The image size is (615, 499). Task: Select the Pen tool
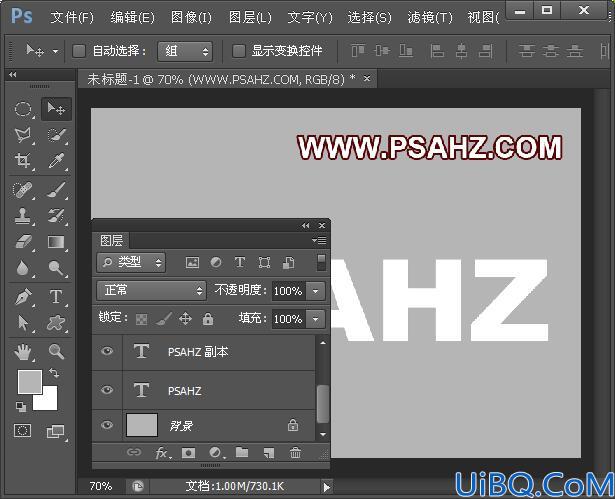coord(23,297)
